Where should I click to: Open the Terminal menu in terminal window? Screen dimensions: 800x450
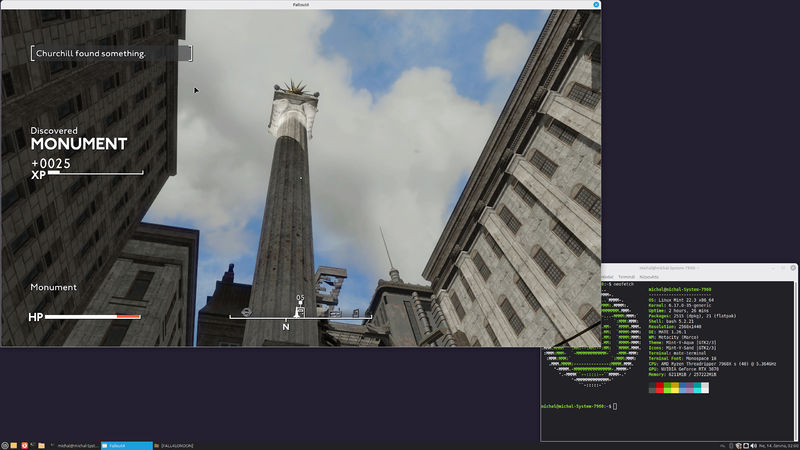click(626, 277)
